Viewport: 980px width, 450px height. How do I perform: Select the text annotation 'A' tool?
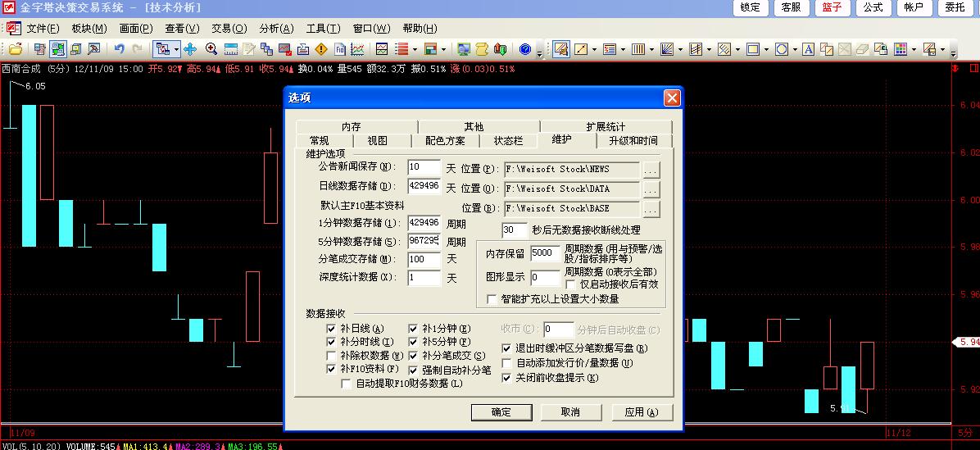(808, 49)
